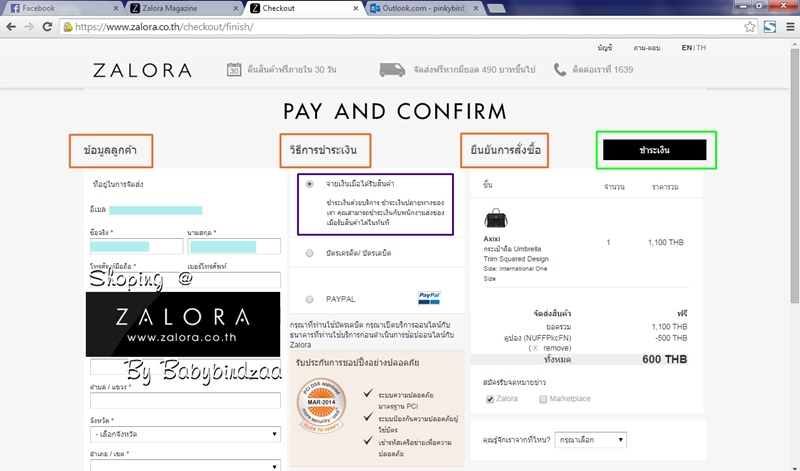The image size is (800, 471).
Task: Click the remove coupon link
Action: [557, 348]
